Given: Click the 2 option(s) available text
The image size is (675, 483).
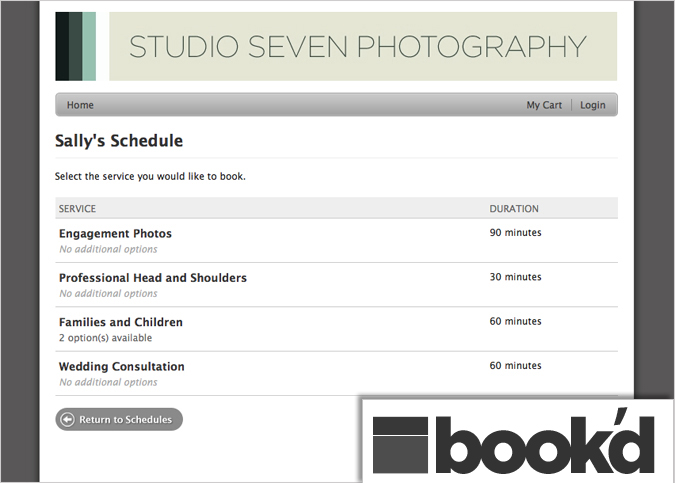Looking at the screenshot, I should click(106, 338).
